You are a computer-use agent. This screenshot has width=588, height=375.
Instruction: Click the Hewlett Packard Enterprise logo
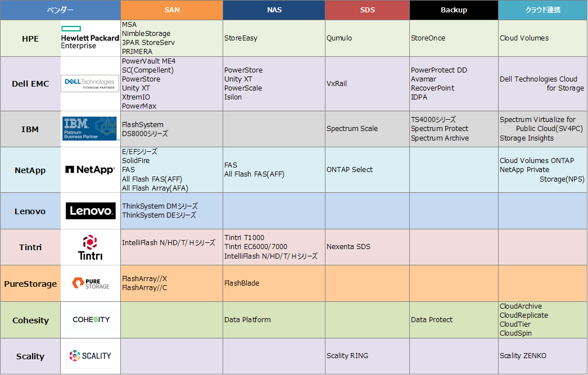[90, 38]
